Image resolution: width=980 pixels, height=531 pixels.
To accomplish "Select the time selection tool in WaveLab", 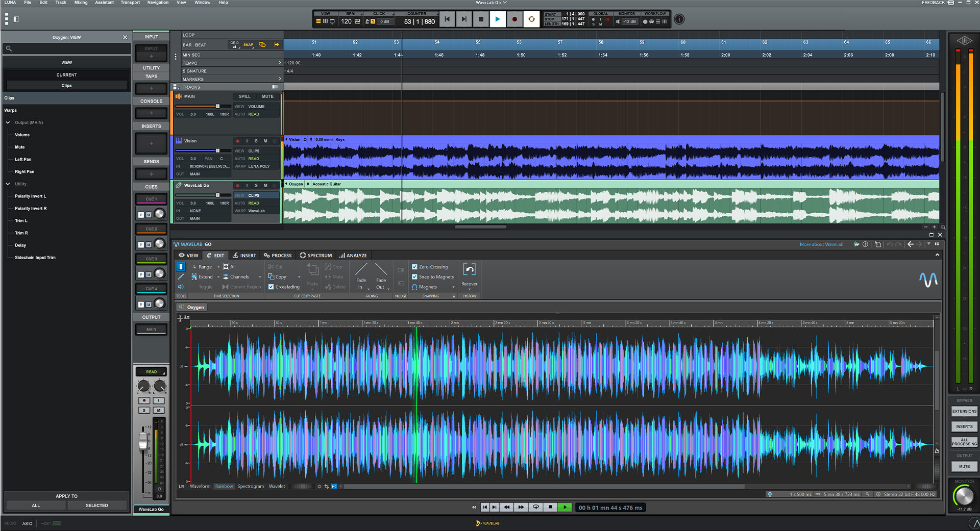I will click(x=181, y=266).
